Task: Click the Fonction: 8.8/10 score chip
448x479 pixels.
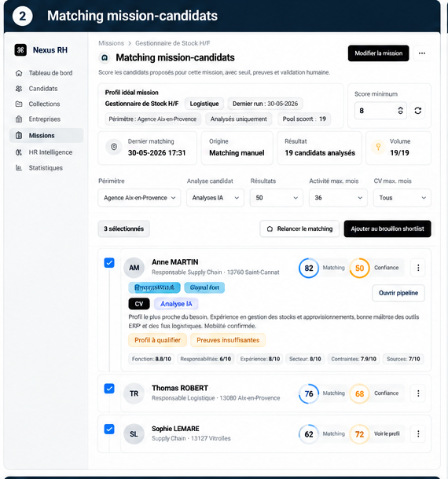Action: (152, 359)
